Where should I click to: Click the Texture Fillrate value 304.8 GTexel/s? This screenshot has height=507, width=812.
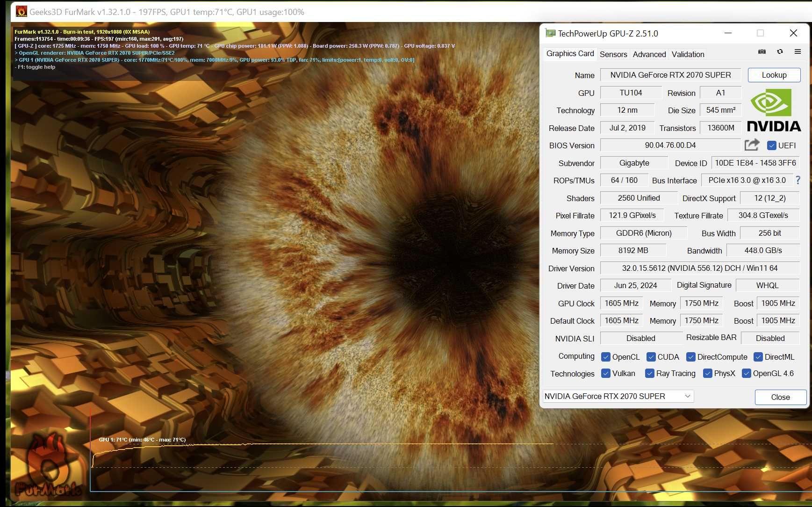[763, 215]
